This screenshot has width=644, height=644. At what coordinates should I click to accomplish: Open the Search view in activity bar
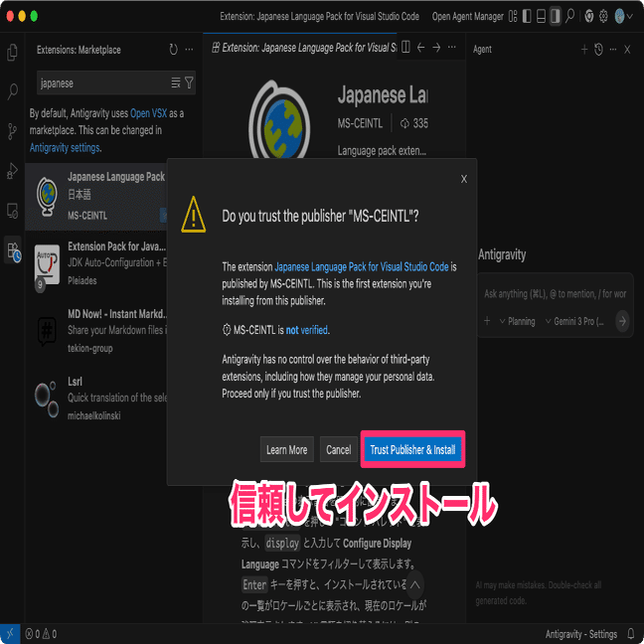[12, 91]
